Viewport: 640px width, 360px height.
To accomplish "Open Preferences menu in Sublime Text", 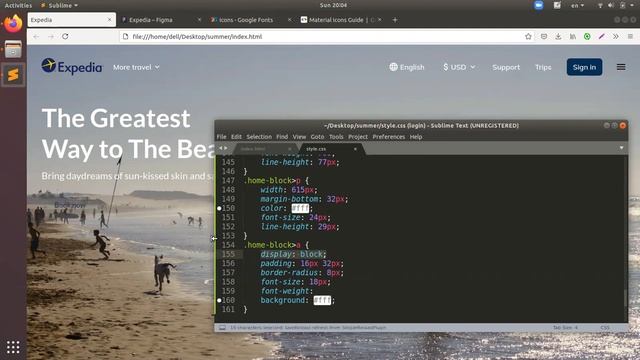I will coord(389,137).
